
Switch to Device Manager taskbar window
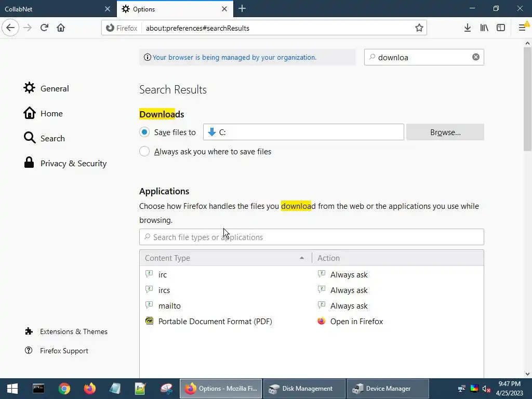click(388, 389)
